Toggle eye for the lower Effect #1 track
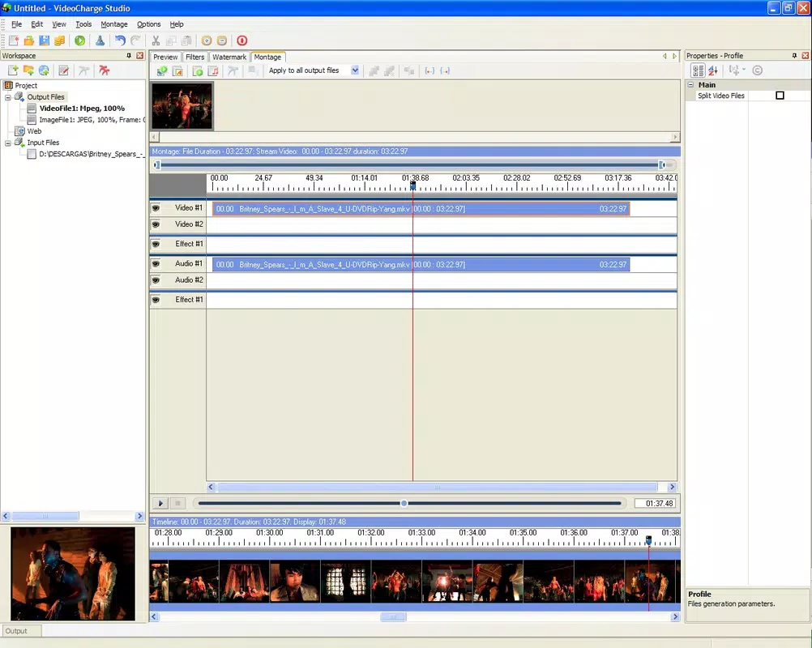The image size is (812, 648). (156, 300)
